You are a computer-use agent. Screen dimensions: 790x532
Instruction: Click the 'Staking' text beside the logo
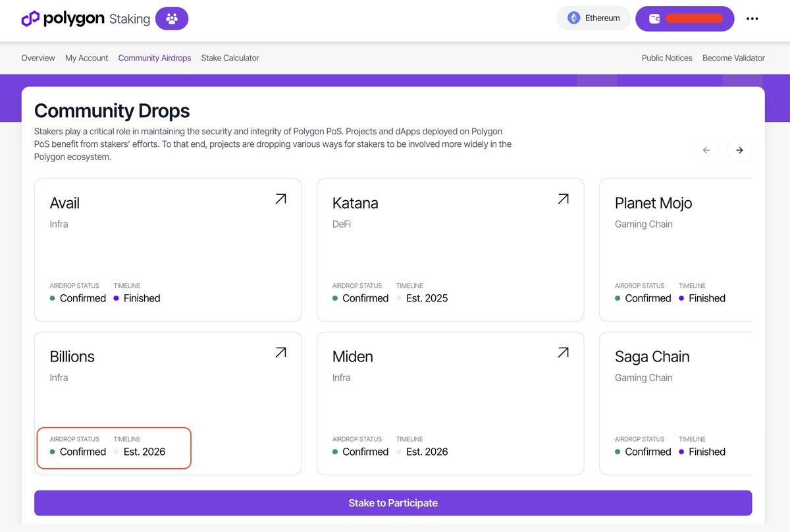pos(130,19)
